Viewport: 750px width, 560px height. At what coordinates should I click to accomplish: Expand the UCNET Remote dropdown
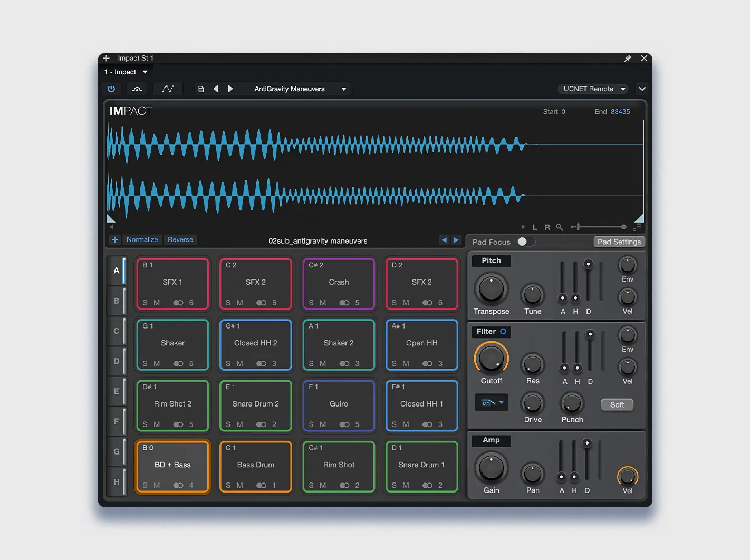[594, 89]
